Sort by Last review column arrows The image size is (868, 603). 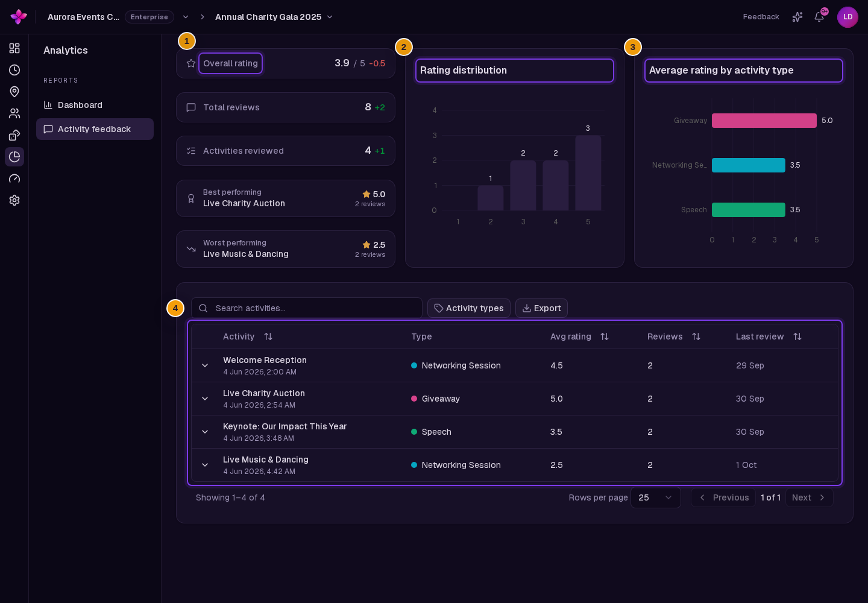[797, 336]
